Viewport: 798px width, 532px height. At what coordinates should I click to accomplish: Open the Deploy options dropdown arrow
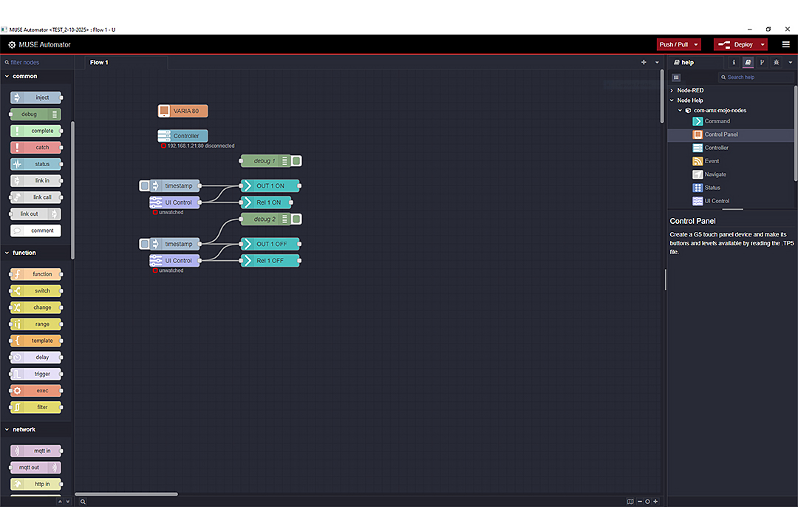pos(763,44)
